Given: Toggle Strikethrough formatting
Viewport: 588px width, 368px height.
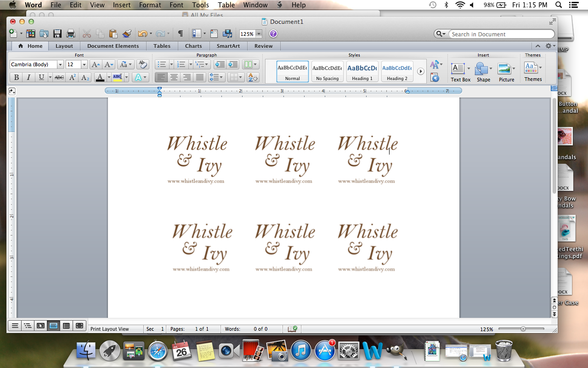Looking at the screenshot, I should (x=59, y=77).
